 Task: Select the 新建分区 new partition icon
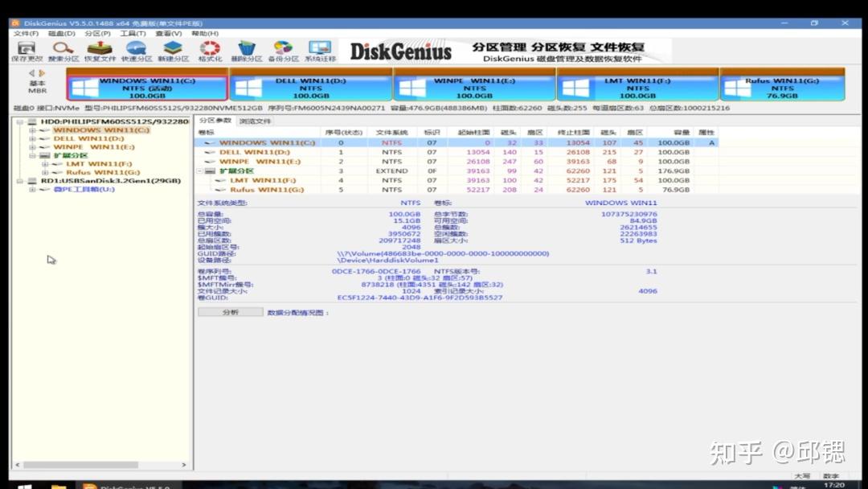pos(174,51)
